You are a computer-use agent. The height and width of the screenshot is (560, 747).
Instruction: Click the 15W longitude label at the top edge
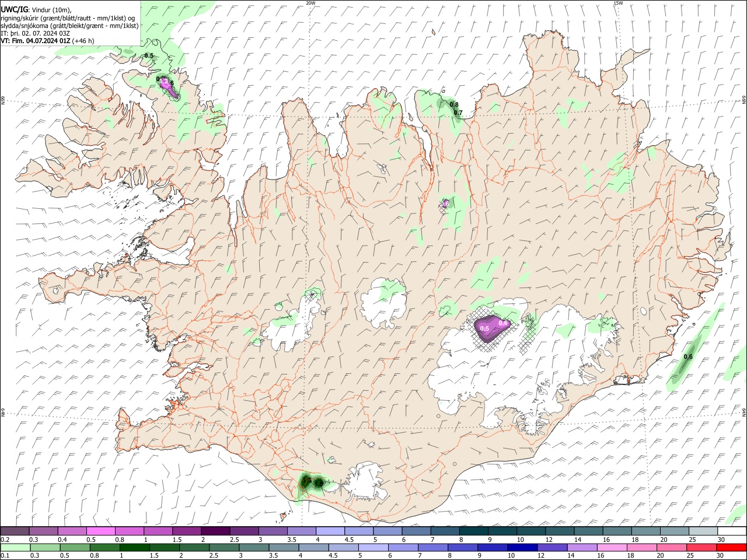coord(618,3)
